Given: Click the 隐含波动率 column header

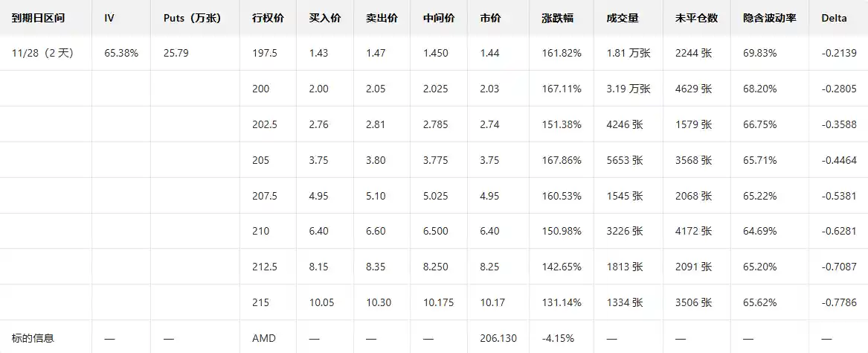Looking at the screenshot, I should click(769, 18).
